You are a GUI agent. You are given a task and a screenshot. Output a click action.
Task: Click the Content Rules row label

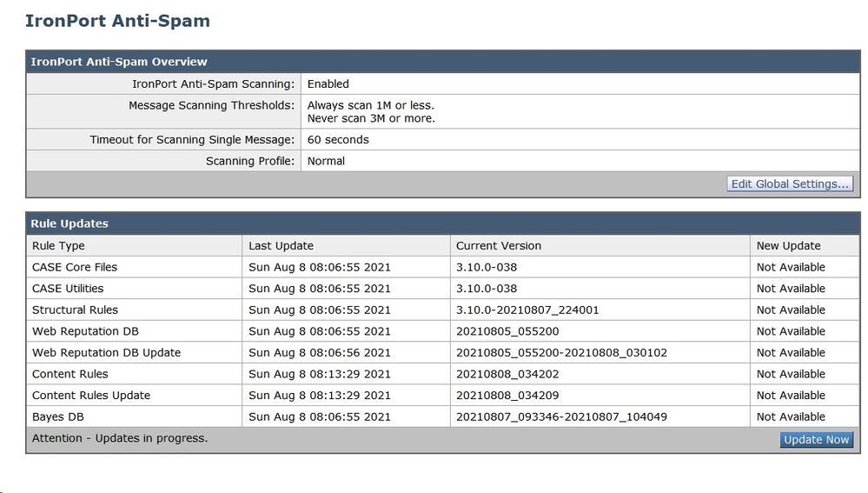coord(70,374)
